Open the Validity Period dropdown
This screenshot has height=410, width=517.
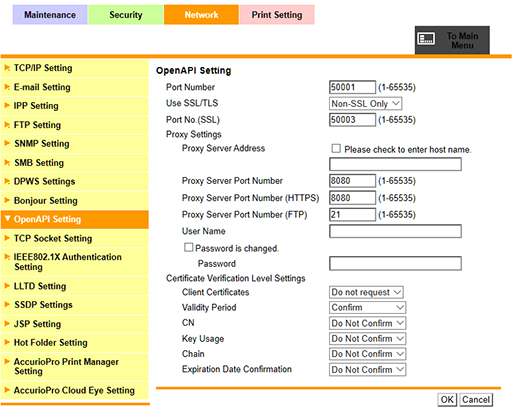point(367,307)
